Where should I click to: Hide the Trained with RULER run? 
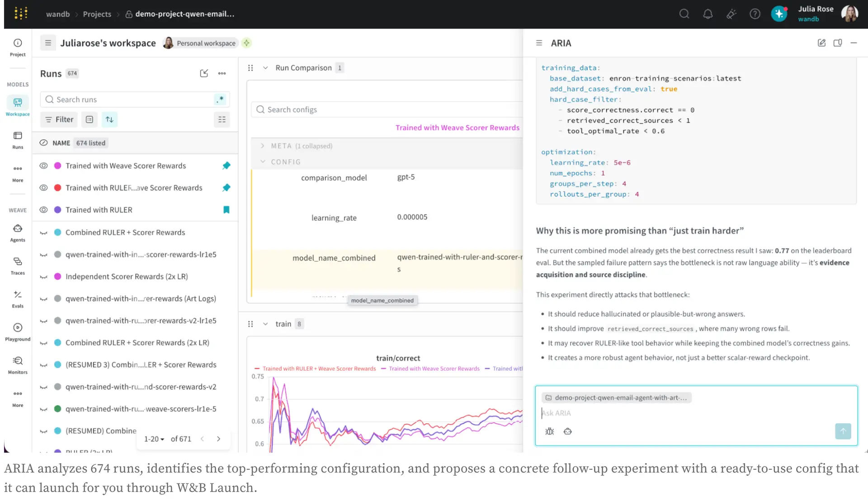coord(43,210)
